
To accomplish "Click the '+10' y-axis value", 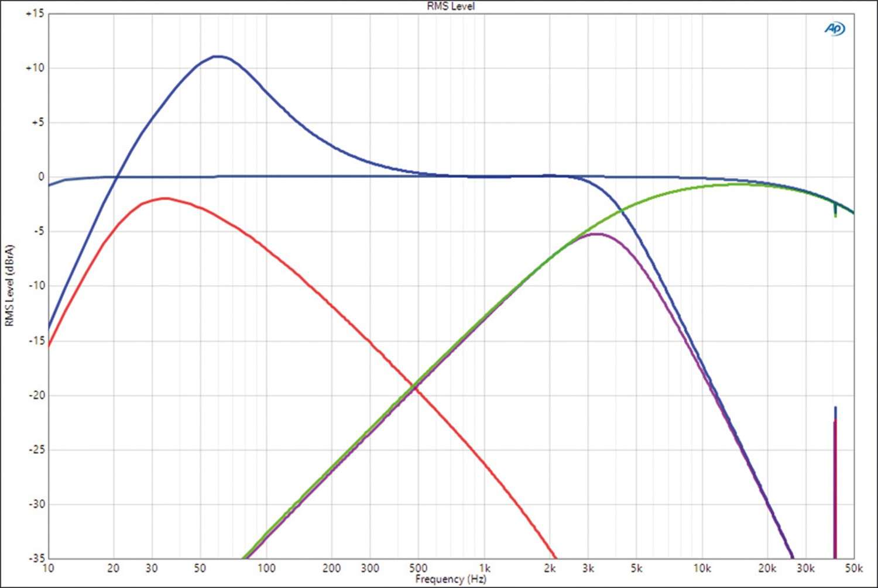I will [x=35, y=68].
